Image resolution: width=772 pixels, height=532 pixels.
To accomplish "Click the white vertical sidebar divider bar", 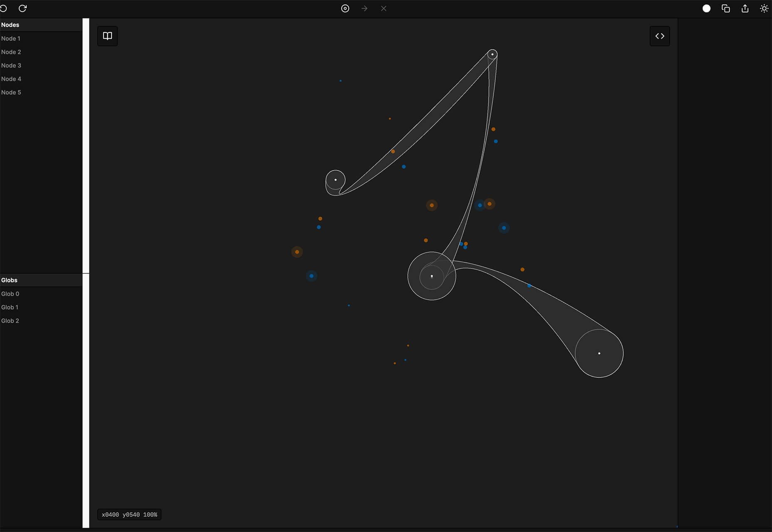I will [86, 273].
